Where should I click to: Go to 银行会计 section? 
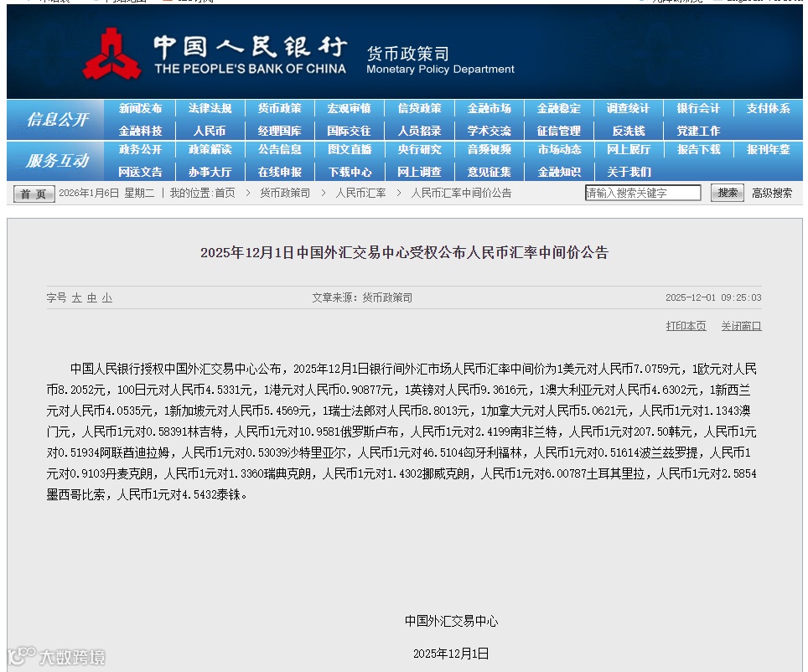pyautogui.click(x=698, y=109)
